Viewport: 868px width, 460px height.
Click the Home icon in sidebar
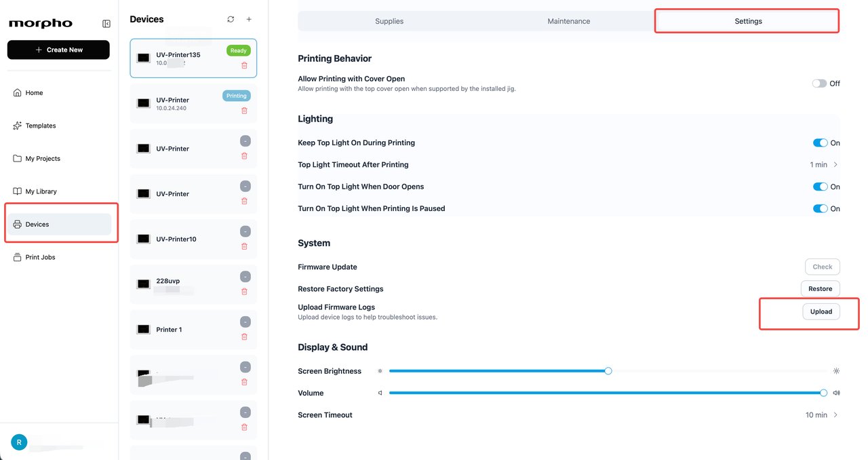click(x=18, y=93)
